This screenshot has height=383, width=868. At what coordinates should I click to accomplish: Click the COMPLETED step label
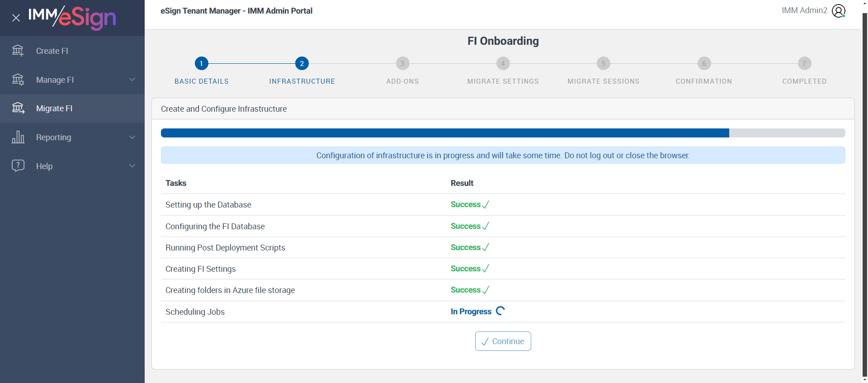point(804,81)
